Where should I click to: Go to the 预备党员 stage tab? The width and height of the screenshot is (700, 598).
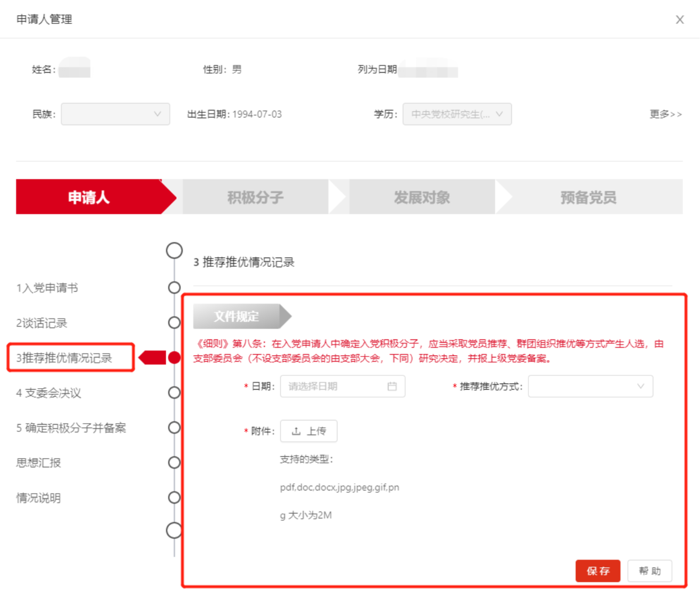point(588,197)
